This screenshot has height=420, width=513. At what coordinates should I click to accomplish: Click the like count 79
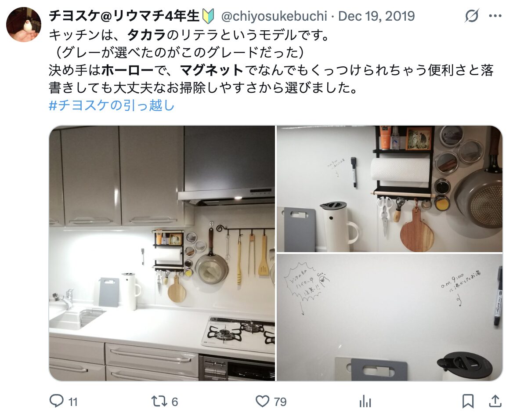280,402
